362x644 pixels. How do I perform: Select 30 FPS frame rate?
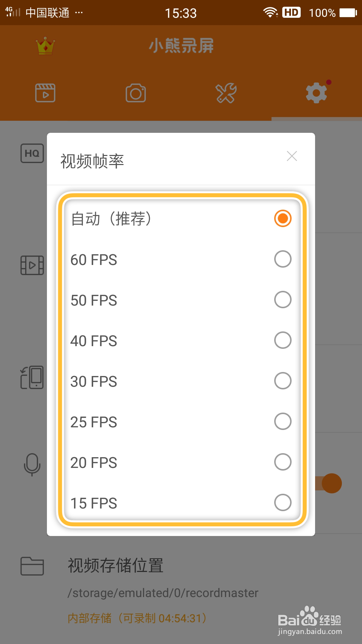pyautogui.click(x=283, y=381)
